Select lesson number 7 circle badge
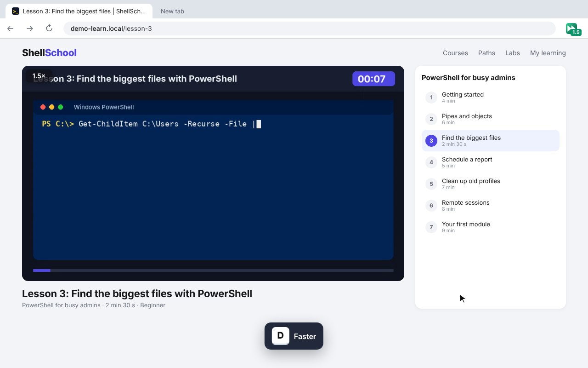588x368 pixels. (431, 227)
